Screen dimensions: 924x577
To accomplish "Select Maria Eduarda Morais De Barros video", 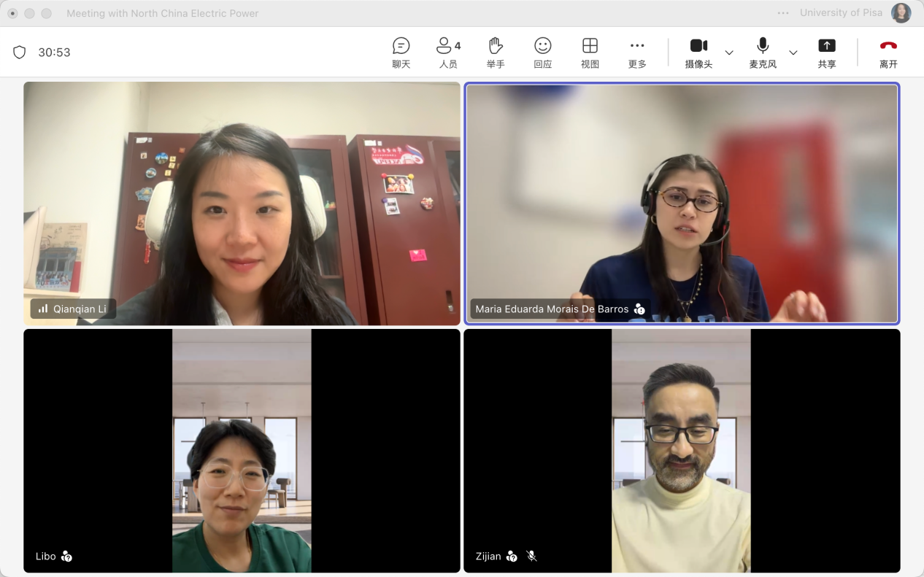I will tap(682, 203).
